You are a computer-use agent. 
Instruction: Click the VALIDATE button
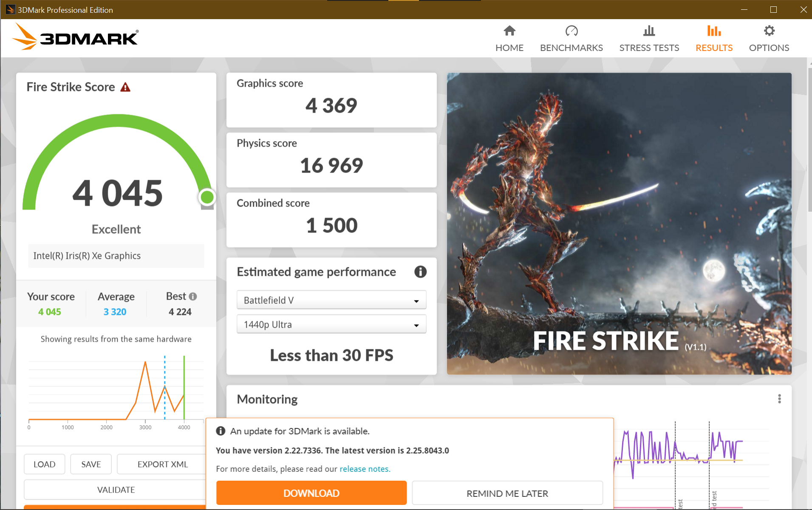tap(115, 490)
